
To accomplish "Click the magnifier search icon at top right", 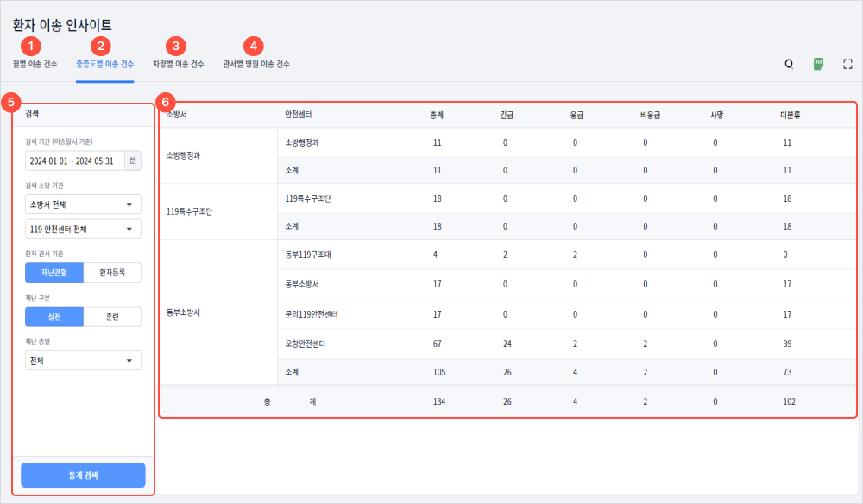I will click(789, 64).
